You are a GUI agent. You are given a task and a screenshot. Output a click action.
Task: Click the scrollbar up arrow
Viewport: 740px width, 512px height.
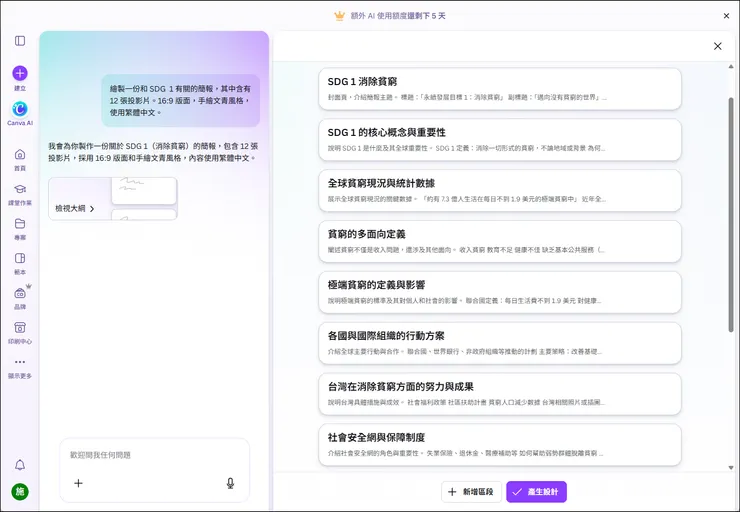click(731, 67)
